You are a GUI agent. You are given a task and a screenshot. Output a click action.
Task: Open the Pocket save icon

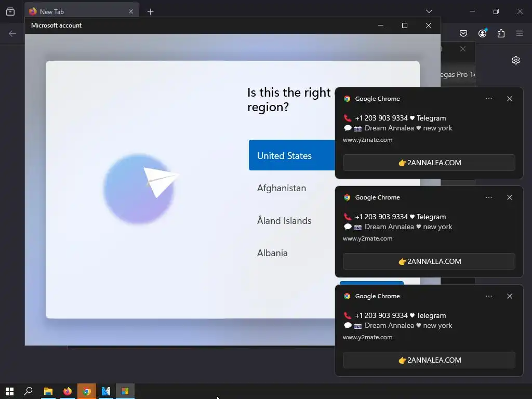(x=463, y=33)
